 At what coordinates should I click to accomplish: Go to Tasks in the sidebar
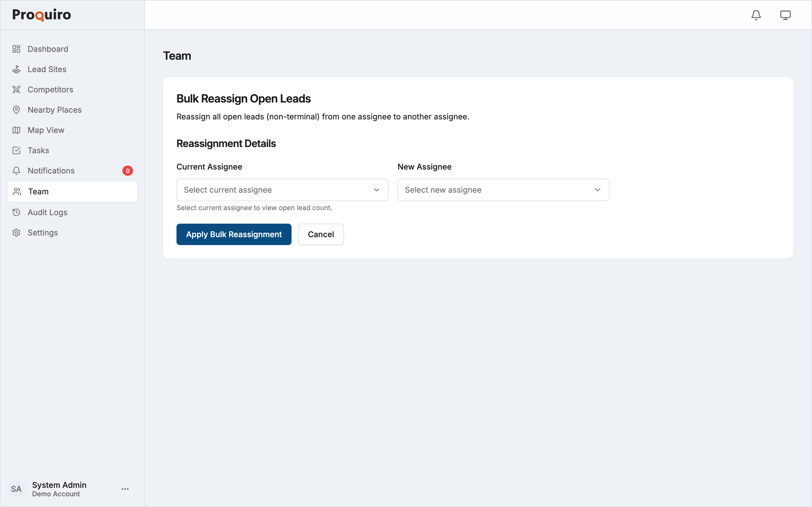click(38, 151)
